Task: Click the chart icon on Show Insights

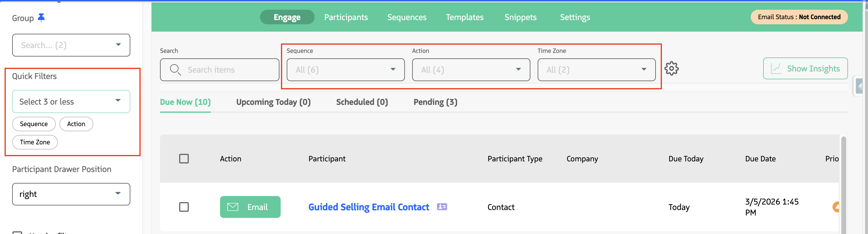Action: click(x=776, y=69)
